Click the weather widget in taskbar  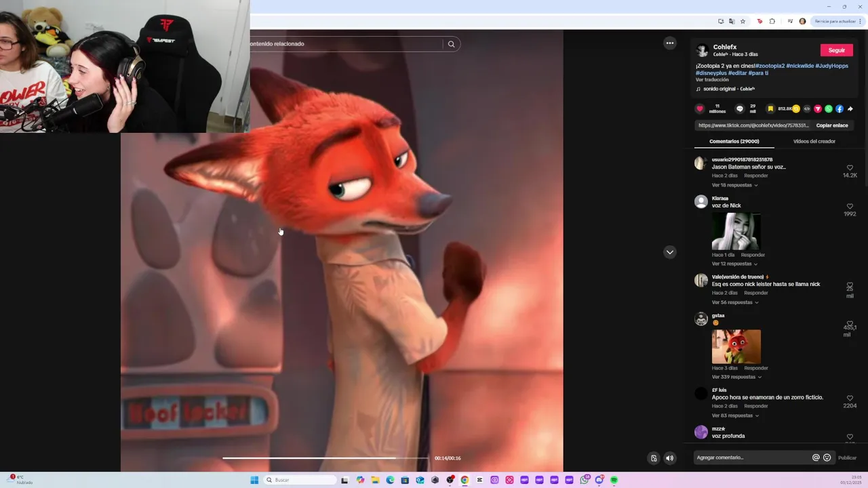click(20, 480)
